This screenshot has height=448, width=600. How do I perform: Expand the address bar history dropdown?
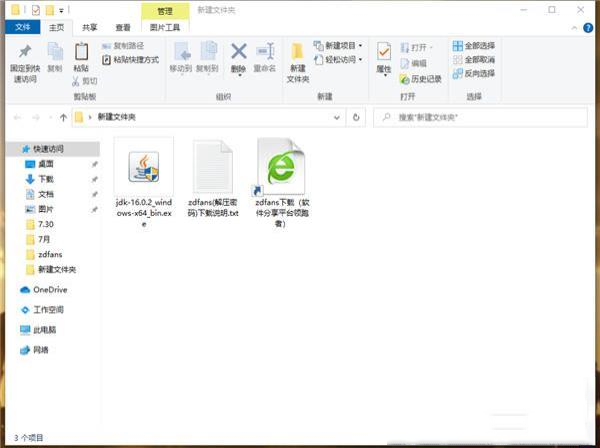point(339,117)
